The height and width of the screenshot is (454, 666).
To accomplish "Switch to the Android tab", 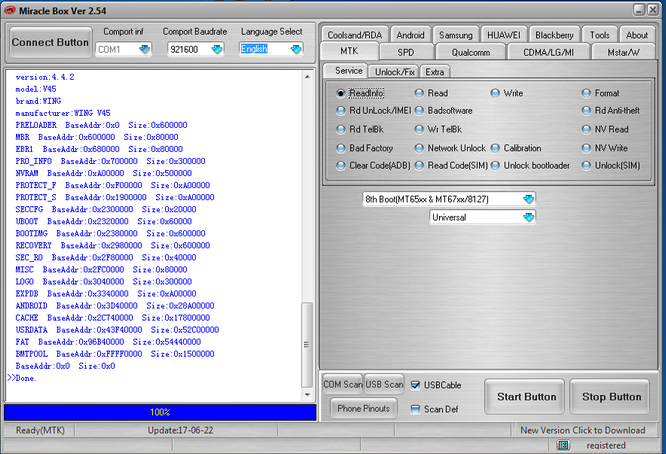I will click(x=410, y=35).
